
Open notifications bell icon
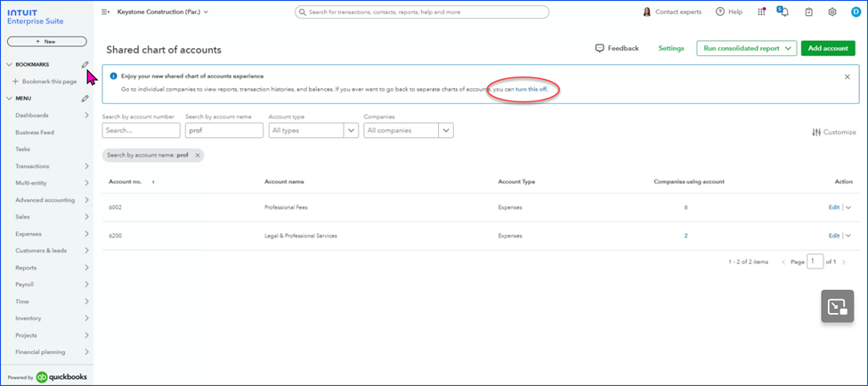(783, 12)
